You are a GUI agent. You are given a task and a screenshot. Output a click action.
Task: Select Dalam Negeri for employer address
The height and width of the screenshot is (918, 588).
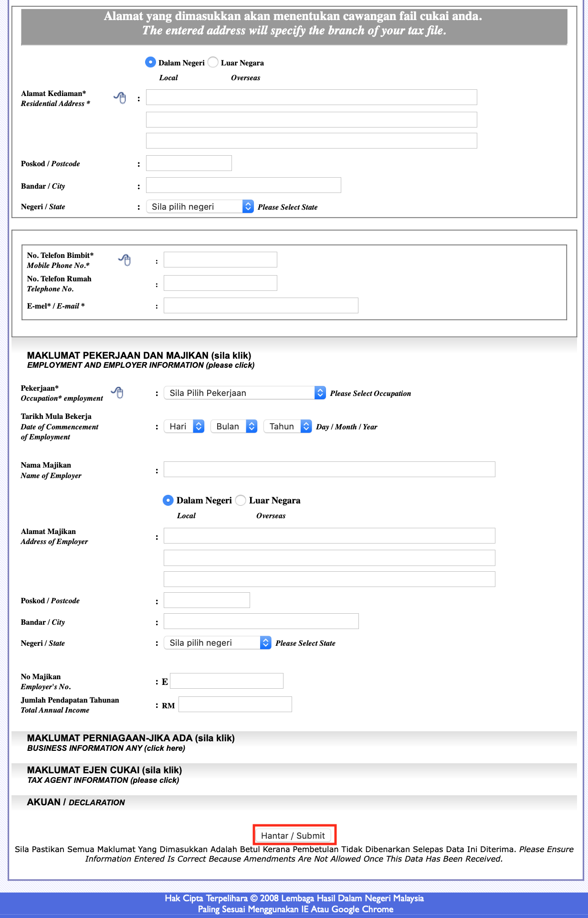coord(168,500)
